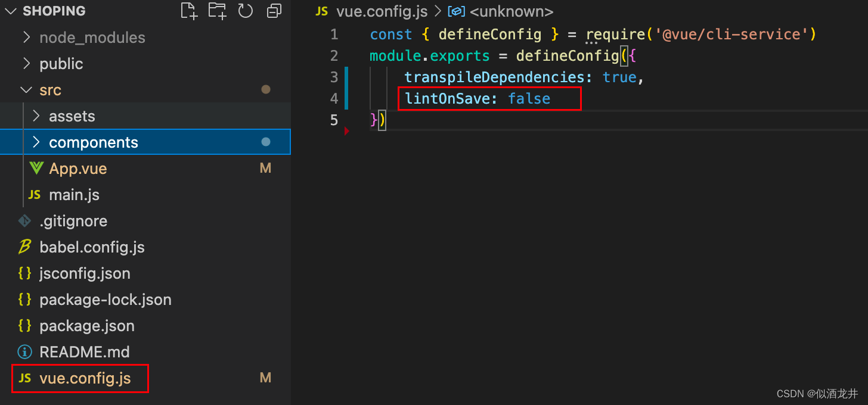Click the modified badge next to App.vue
Screen dimensions: 868x405
pos(265,167)
